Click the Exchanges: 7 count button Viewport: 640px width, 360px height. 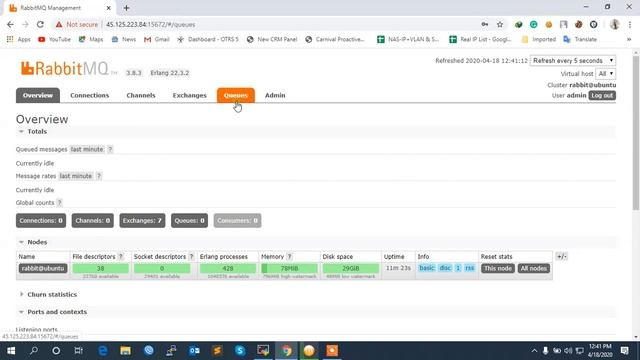[x=142, y=220]
